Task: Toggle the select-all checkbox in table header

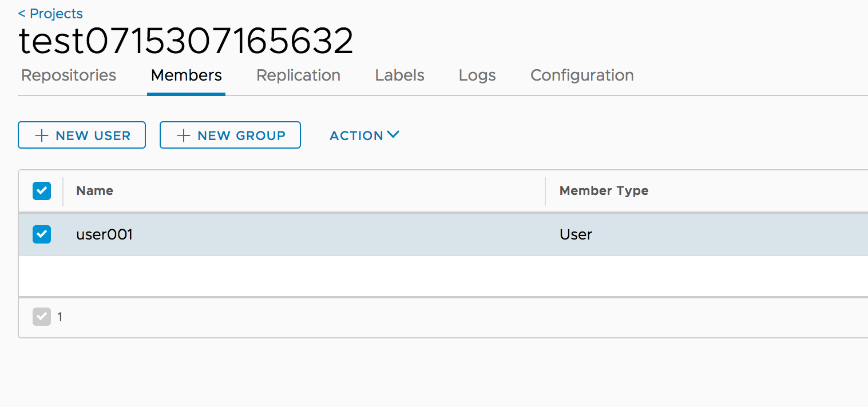Action: (42, 190)
